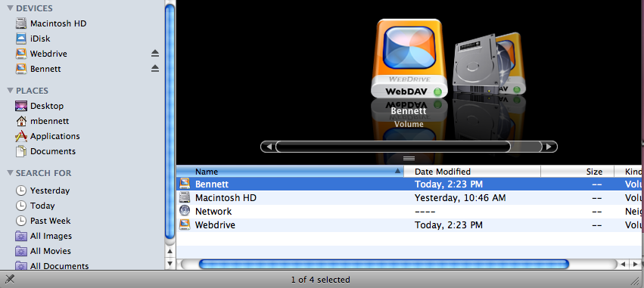Image resolution: width=644 pixels, height=288 pixels.
Task: Click the All Movies smart folder icon
Action: [x=21, y=251]
